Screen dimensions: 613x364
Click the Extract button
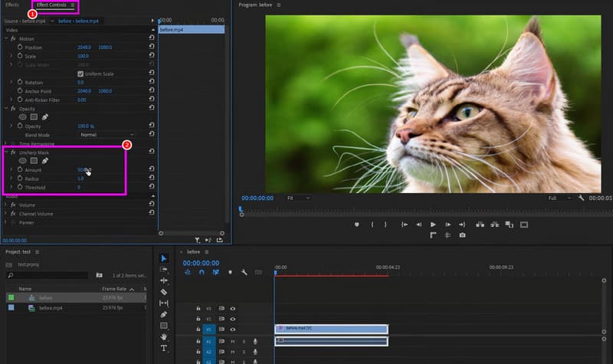pyautogui.click(x=494, y=225)
